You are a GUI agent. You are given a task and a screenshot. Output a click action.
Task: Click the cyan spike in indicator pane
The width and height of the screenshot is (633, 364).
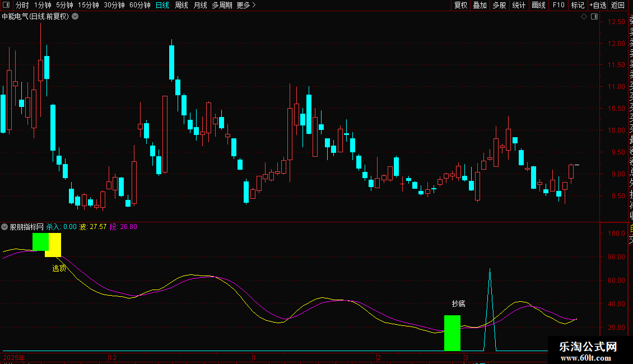pyautogui.click(x=490, y=310)
